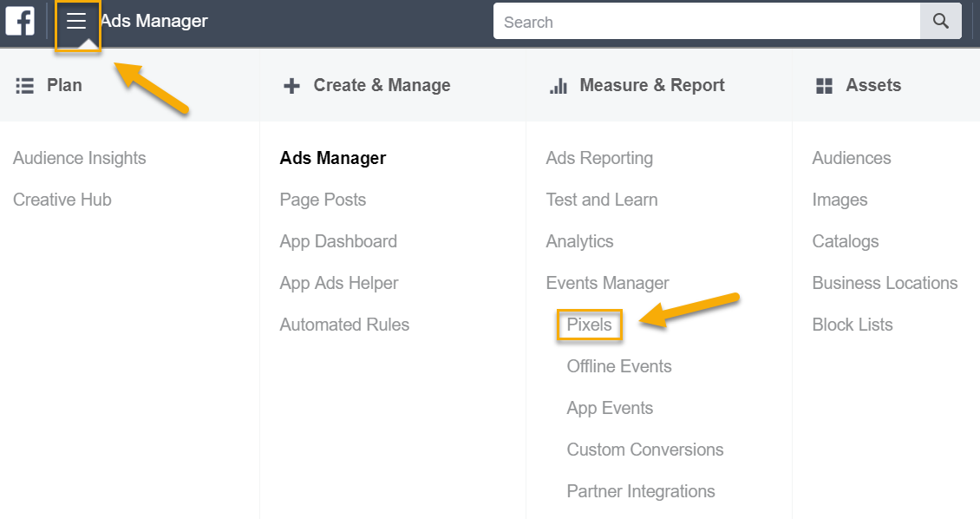Toggle the hamburger menu icon
Screen dimensions: 980x519
(76, 21)
